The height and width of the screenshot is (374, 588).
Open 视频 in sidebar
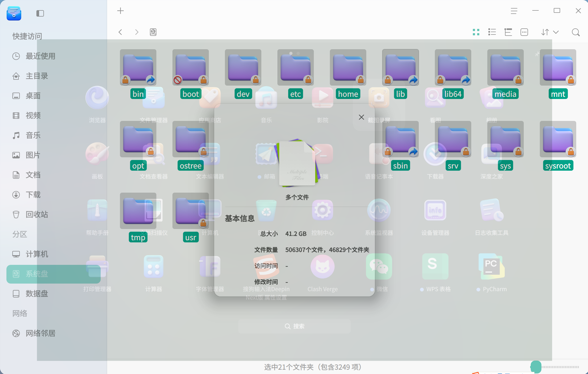pos(54,116)
